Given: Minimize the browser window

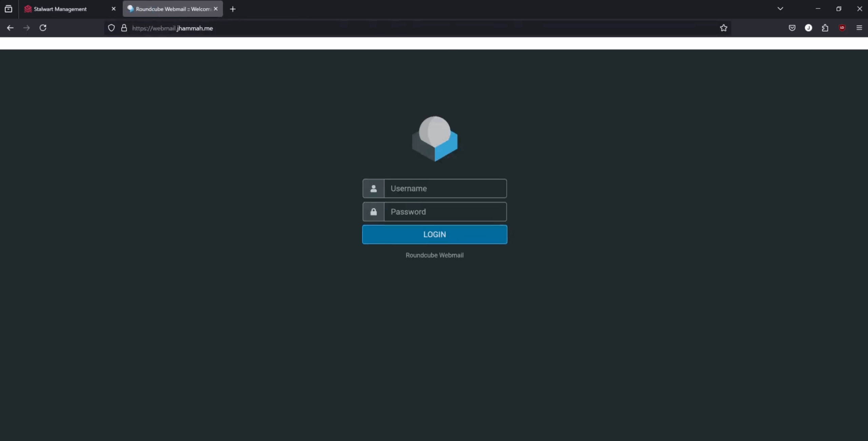Looking at the screenshot, I should 818,9.
